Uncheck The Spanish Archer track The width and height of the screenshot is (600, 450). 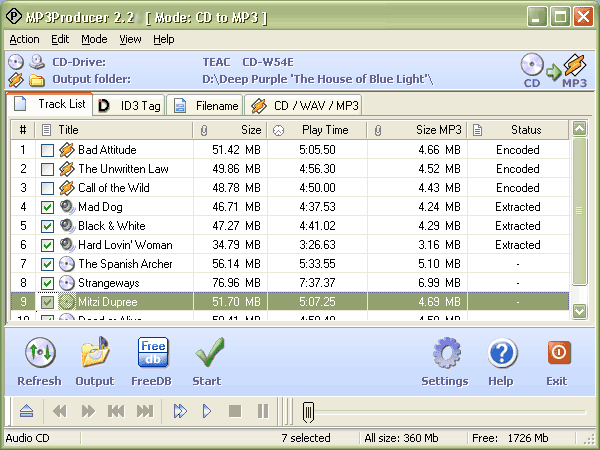tap(47, 264)
